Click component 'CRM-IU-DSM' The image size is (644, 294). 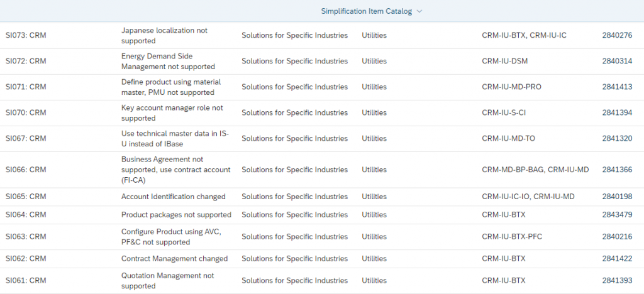(505, 61)
